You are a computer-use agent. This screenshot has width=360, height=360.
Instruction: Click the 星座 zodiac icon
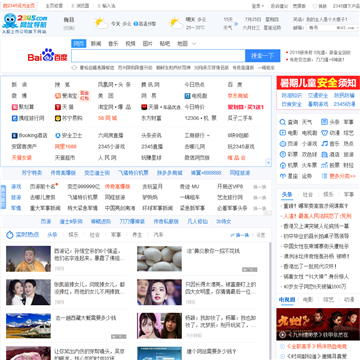click(x=283, y=176)
